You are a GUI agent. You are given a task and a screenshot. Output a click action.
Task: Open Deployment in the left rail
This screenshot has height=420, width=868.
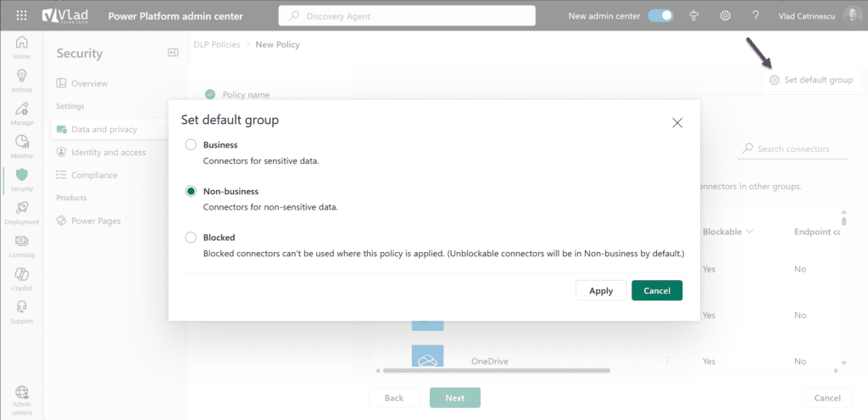point(21,213)
